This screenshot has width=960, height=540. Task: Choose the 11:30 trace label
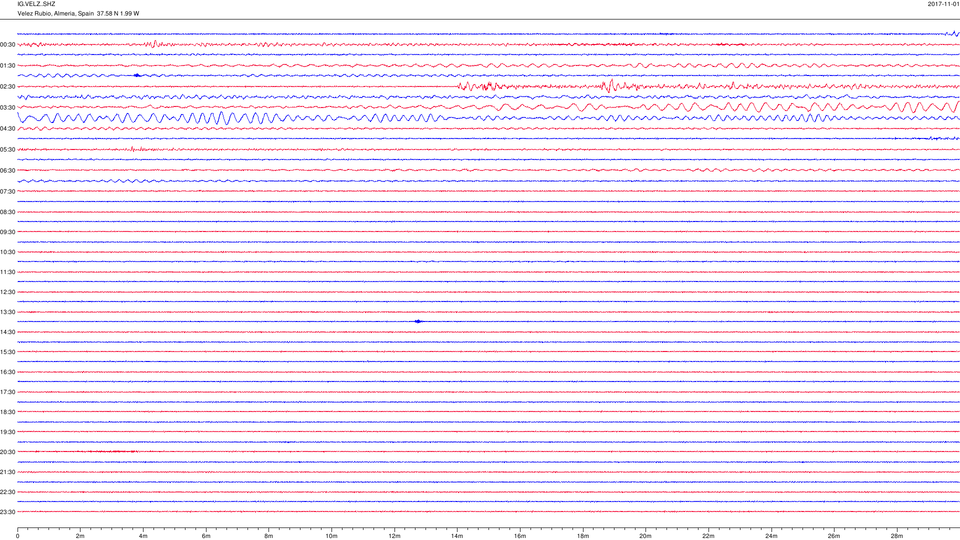click(x=8, y=272)
